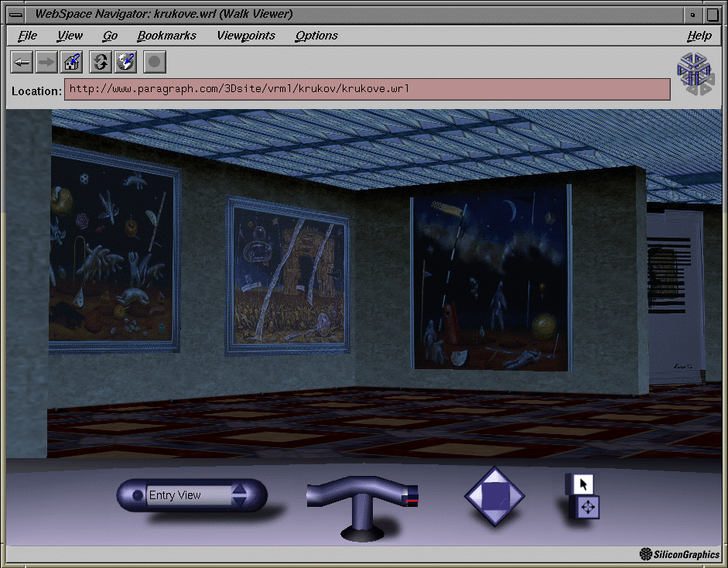Select the crosshair seek tool
The width and height of the screenshot is (728, 568).
588,507
